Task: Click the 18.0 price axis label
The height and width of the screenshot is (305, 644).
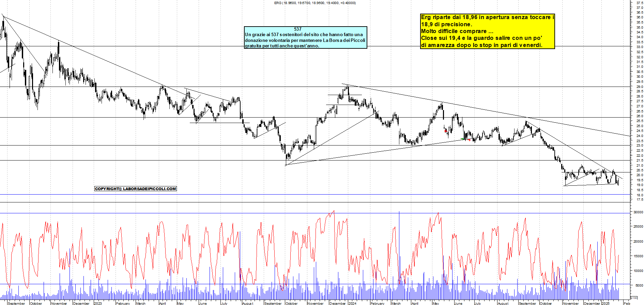Action: [640, 195]
